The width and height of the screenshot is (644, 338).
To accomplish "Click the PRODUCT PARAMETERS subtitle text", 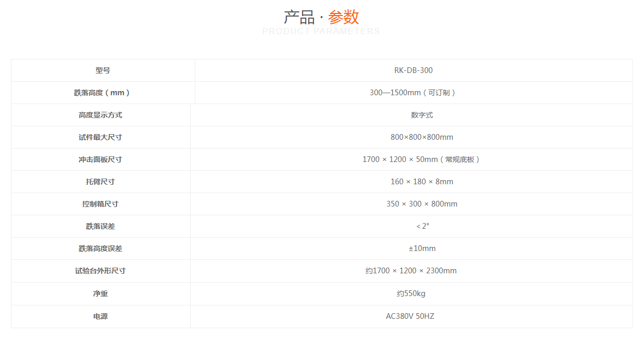I will coord(321,32).
